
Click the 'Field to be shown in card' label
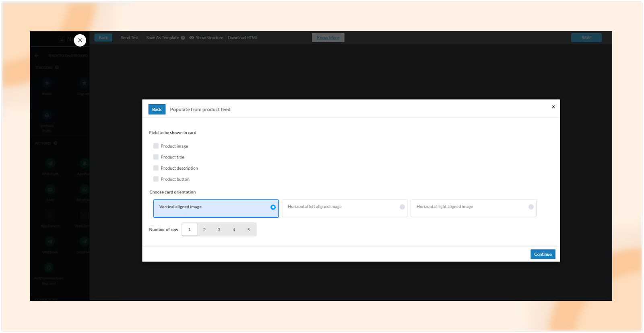click(x=173, y=133)
